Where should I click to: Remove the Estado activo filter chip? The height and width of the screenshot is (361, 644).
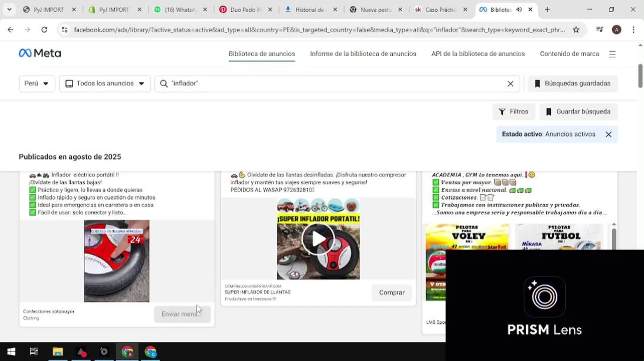point(608,134)
